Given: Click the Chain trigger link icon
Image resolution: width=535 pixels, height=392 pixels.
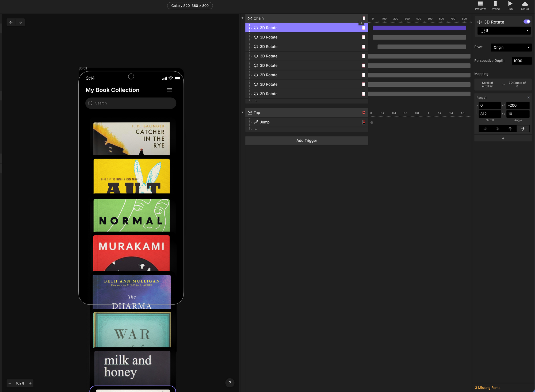Looking at the screenshot, I should [x=250, y=18].
